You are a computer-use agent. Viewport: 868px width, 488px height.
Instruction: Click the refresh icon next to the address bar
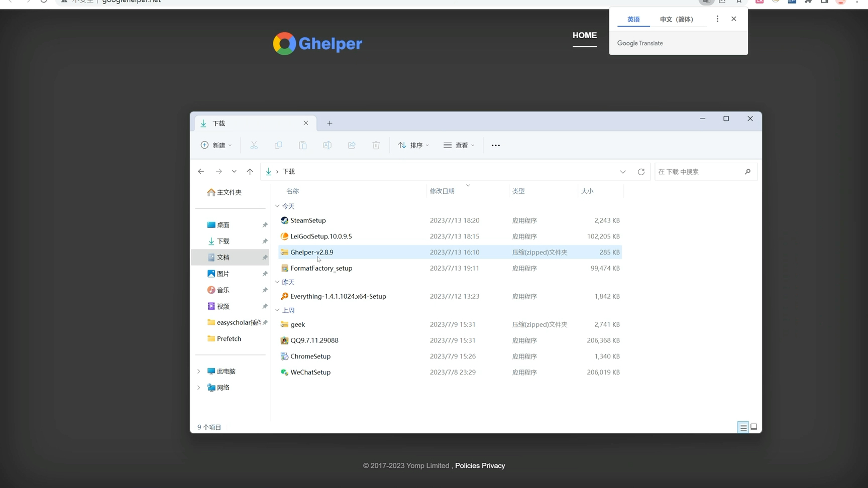pyautogui.click(x=641, y=171)
